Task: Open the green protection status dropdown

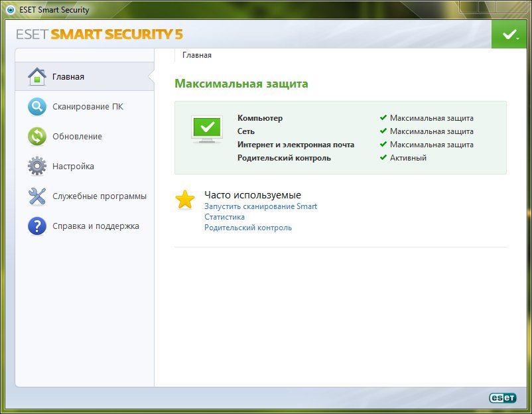Action: coord(509,34)
